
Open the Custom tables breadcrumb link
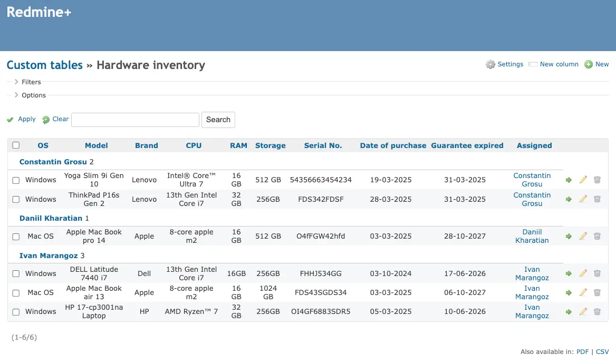coord(44,65)
